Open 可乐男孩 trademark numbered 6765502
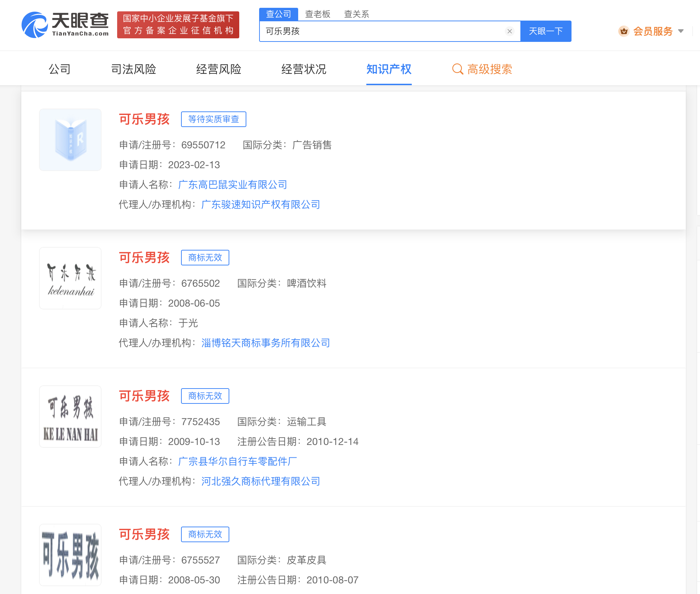The height and width of the screenshot is (594, 700). pos(144,258)
